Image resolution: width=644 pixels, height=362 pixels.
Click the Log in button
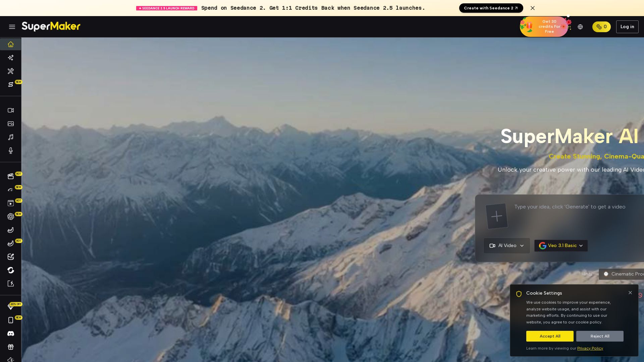click(627, 27)
